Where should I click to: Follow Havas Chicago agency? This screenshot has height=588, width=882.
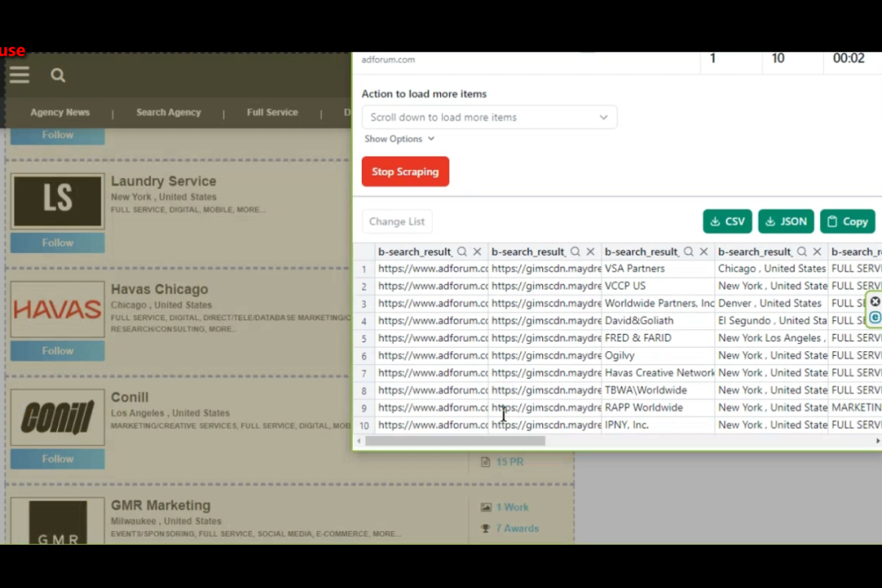(57, 351)
